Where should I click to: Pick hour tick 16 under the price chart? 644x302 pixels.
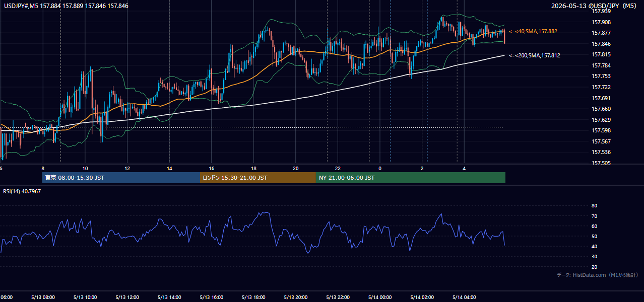(212, 168)
